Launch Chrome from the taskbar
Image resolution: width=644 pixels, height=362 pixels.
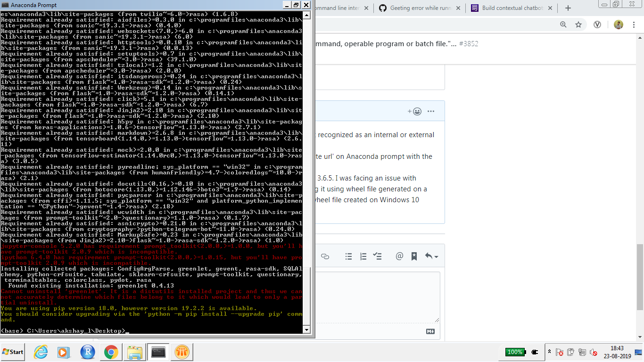pyautogui.click(x=111, y=352)
